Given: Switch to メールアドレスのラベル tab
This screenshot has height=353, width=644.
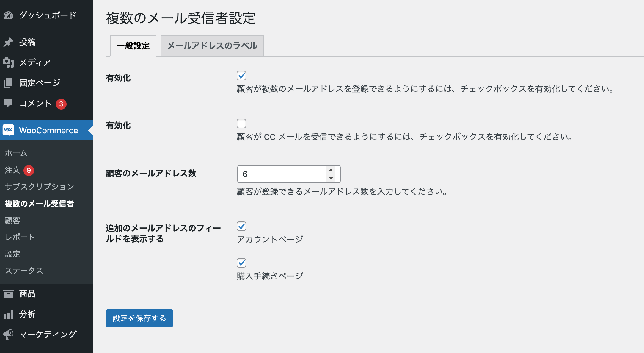Looking at the screenshot, I should point(212,46).
